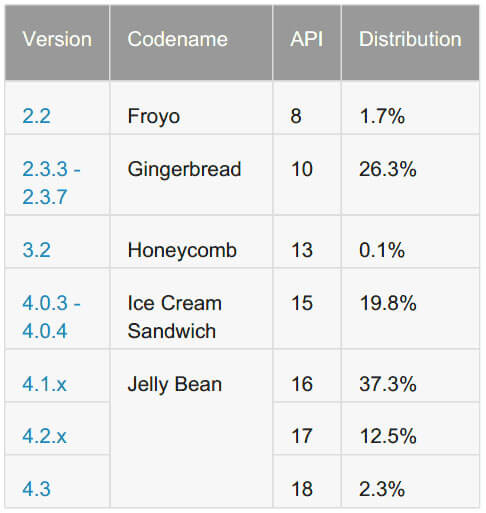Click the 37.3% distribution value
Image resolution: width=486 pixels, height=513 pixels.
(388, 384)
